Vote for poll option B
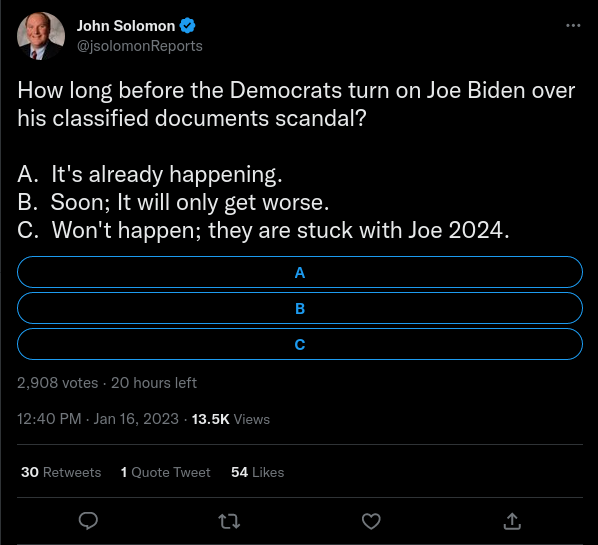 [300, 308]
